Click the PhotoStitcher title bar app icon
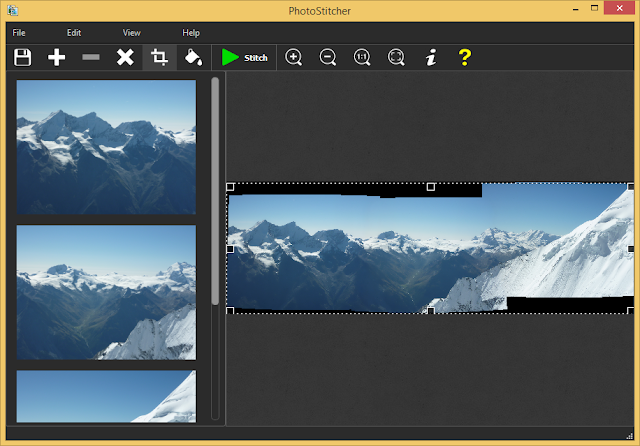This screenshot has width=640, height=446. (x=13, y=10)
